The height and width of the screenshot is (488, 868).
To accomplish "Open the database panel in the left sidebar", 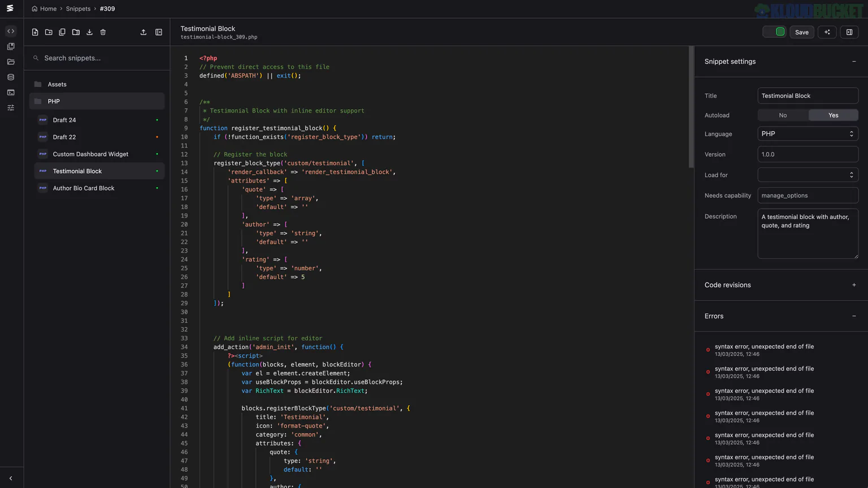I will tap(11, 77).
